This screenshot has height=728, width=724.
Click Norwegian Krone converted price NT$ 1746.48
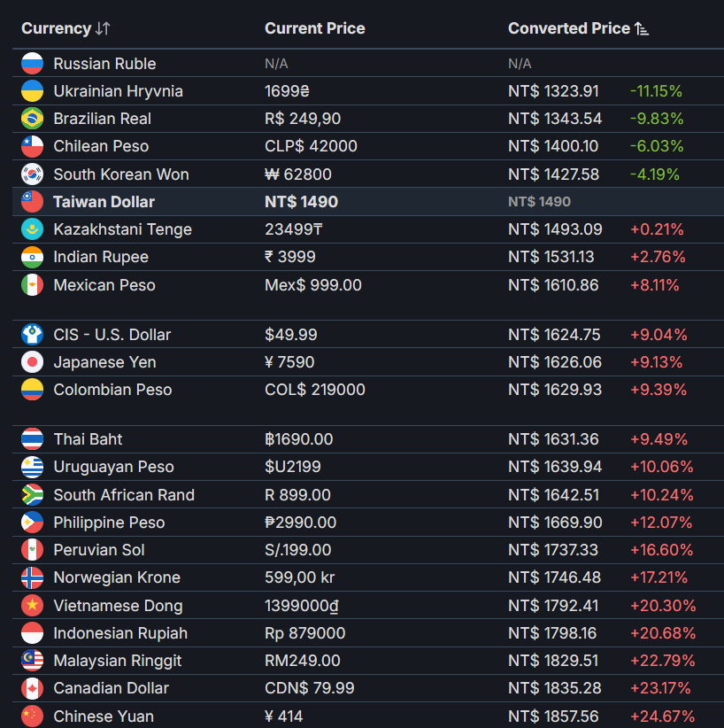554,577
